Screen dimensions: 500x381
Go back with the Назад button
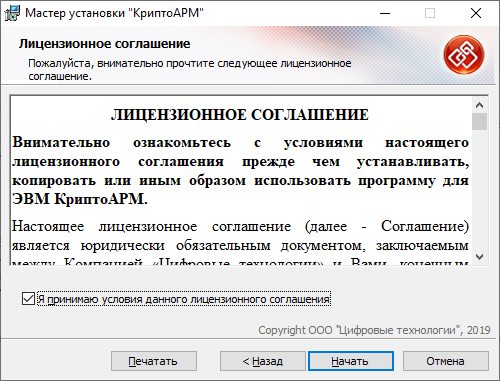pyautogui.click(x=262, y=361)
